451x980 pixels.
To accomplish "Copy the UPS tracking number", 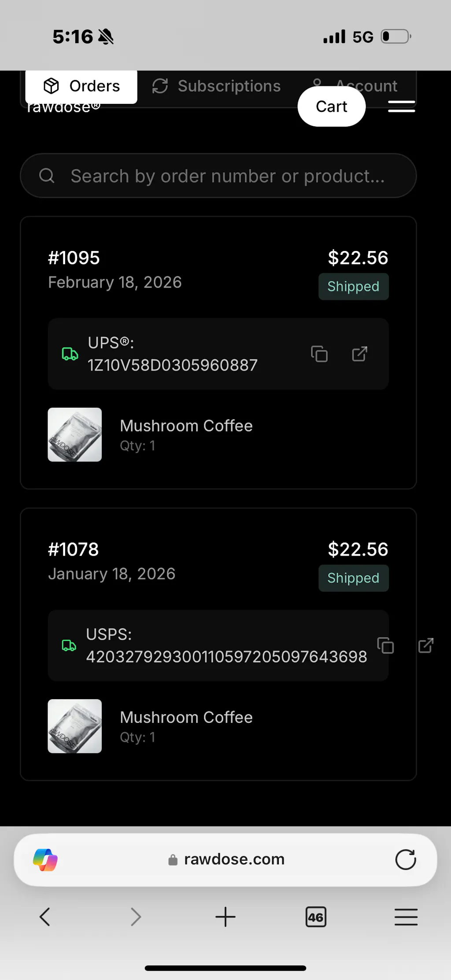I will [x=319, y=354].
